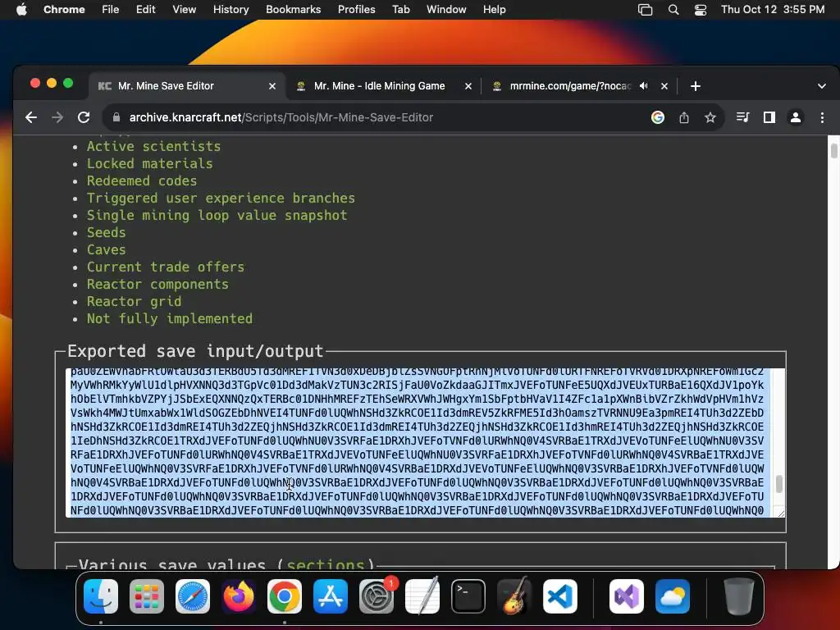The width and height of the screenshot is (840, 630).
Task: Share this page icon
Action: pos(684,117)
